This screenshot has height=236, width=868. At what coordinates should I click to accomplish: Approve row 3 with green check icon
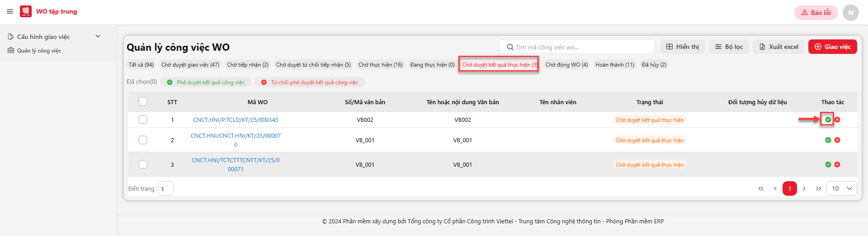pos(828,164)
